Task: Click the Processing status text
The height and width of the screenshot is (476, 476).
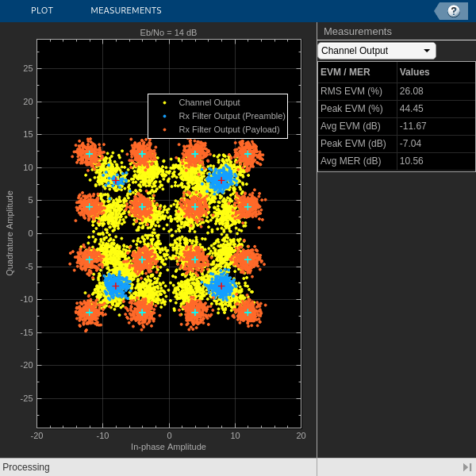Action: [x=26, y=467]
